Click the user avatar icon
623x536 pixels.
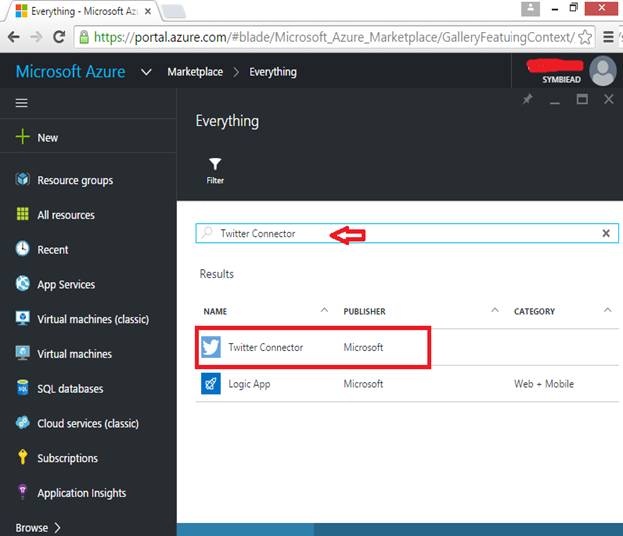pos(603,71)
